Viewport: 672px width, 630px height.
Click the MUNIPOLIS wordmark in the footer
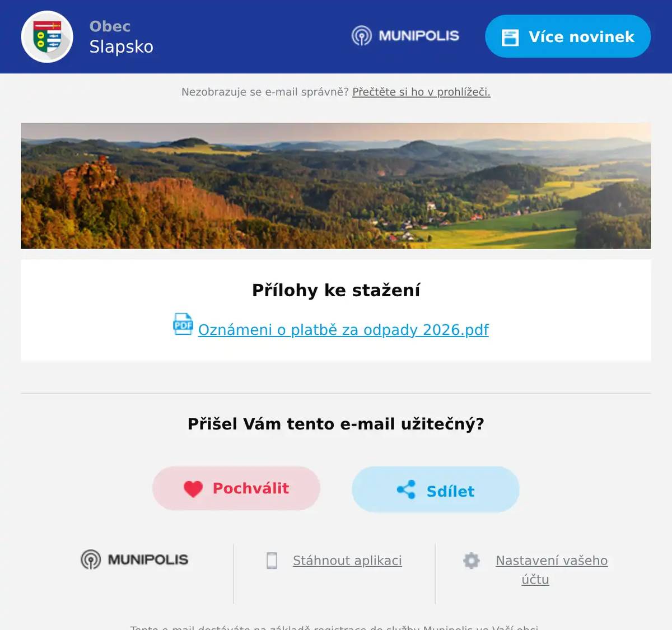tap(148, 559)
